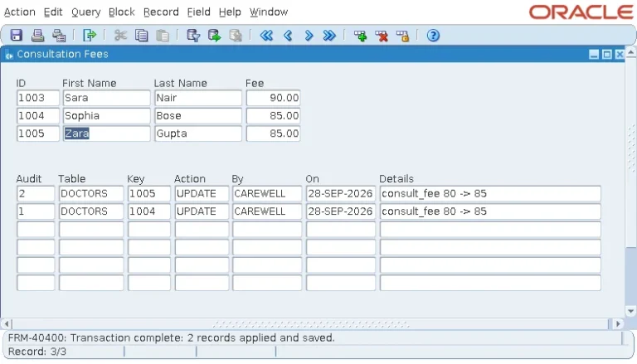Screen dimensions: 637x364
Task: Open the Block menu
Action: point(121,12)
